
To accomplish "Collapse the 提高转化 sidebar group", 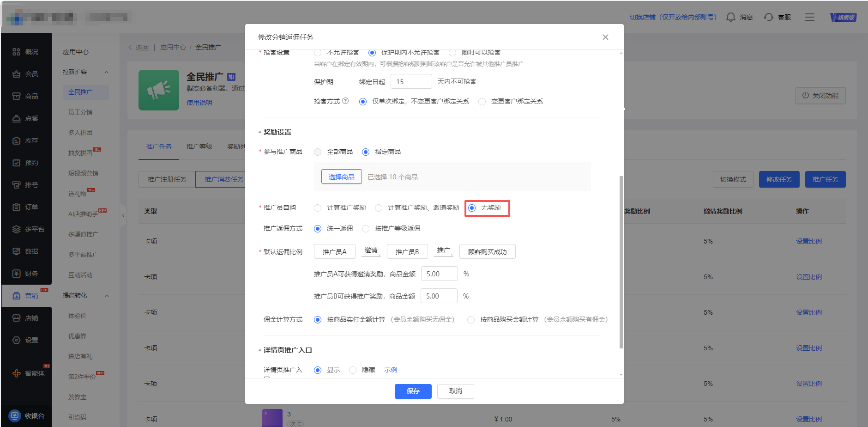I will point(107,296).
